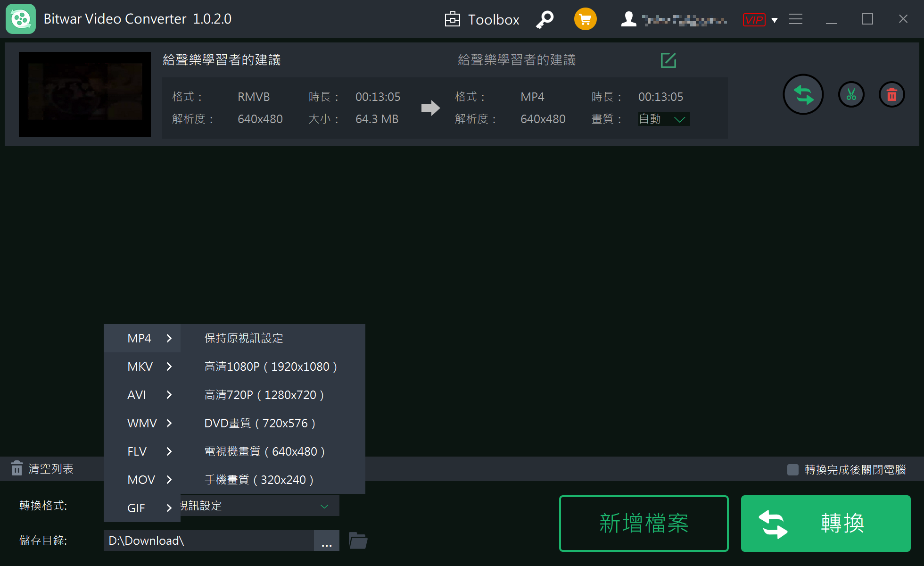This screenshot has width=924, height=566.
Task: Expand the WMV submenu arrow
Action: tap(169, 423)
